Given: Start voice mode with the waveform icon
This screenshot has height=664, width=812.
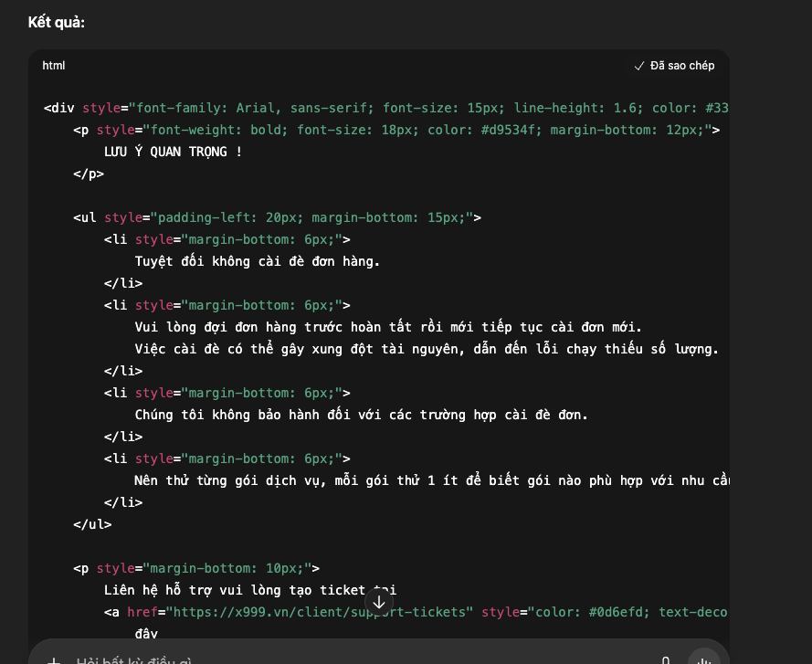Looking at the screenshot, I should pyautogui.click(x=703, y=659).
